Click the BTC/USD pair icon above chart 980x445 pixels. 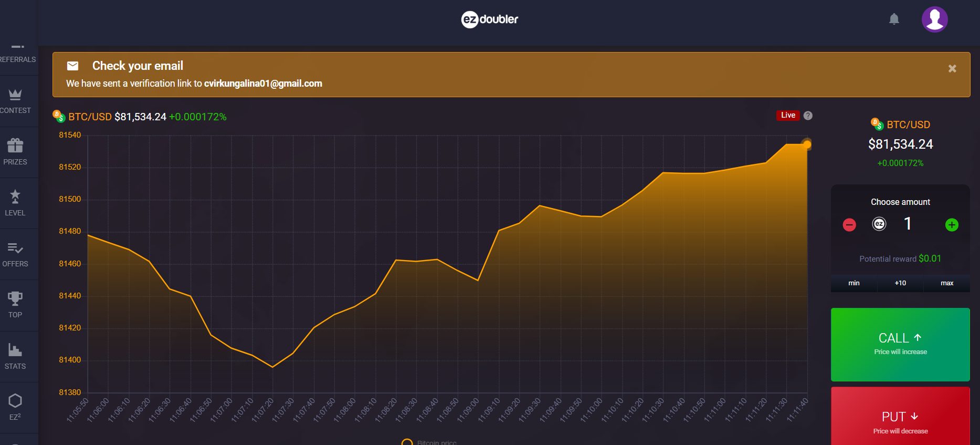coord(59,116)
